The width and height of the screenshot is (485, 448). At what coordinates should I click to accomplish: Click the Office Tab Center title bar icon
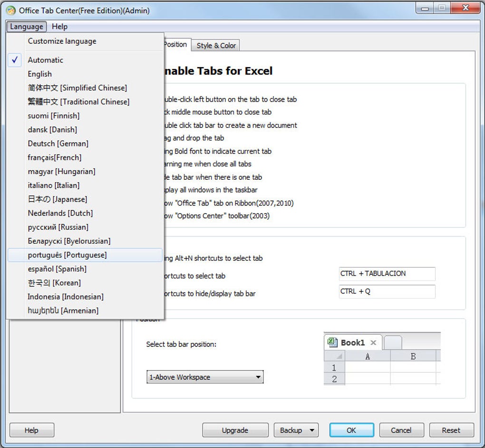[x=10, y=10]
